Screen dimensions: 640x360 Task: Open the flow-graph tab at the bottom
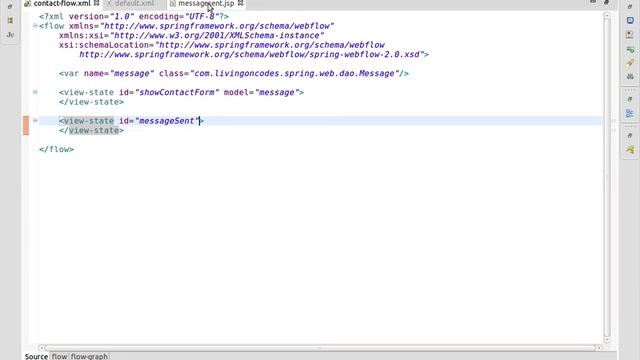89,356
